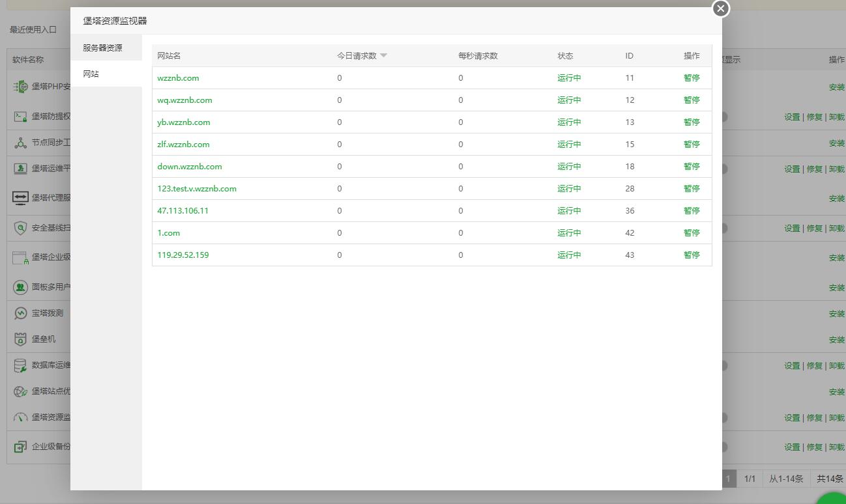Viewport: 846px width, 504px height.
Task: Click 安装 in the 宝塔拨测 row
Action: [837, 313]
